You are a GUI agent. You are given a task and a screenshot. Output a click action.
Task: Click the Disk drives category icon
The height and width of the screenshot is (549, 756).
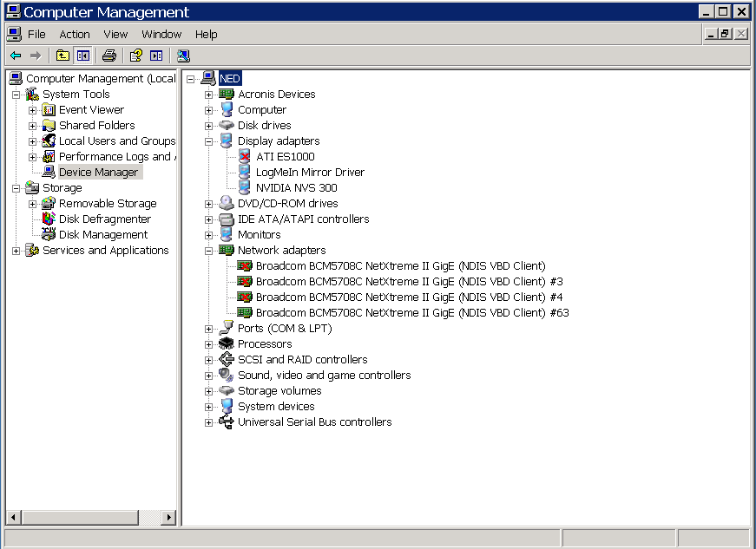coord(227,126)
